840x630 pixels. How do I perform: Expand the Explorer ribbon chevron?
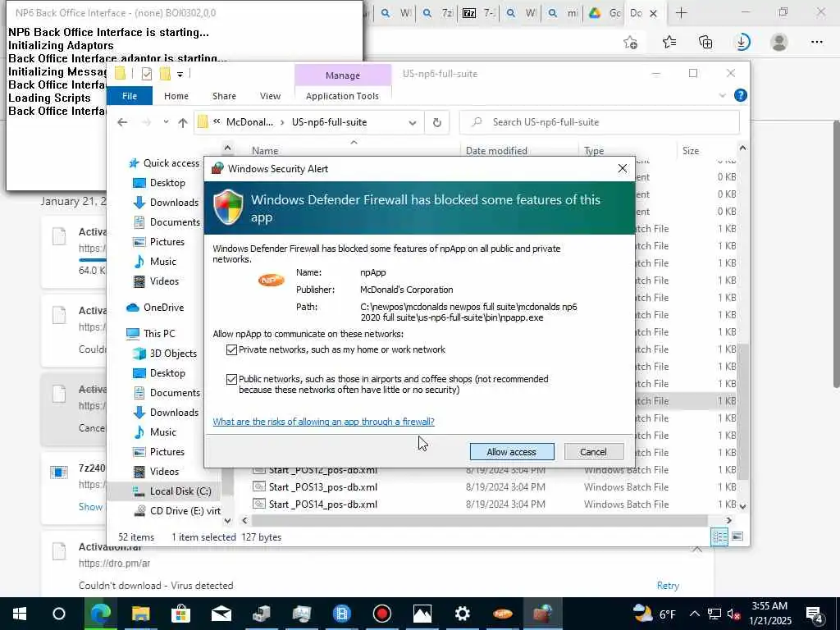point(722,96)
